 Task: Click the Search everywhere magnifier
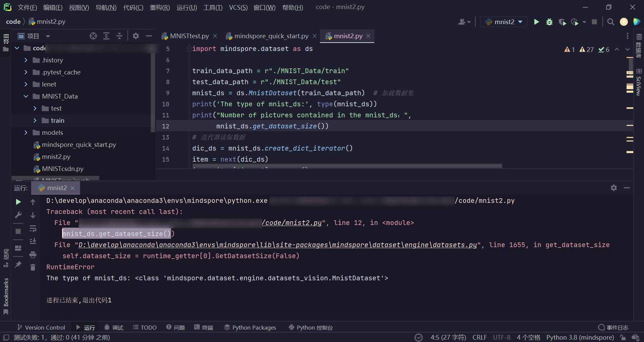tap(610, 21)
